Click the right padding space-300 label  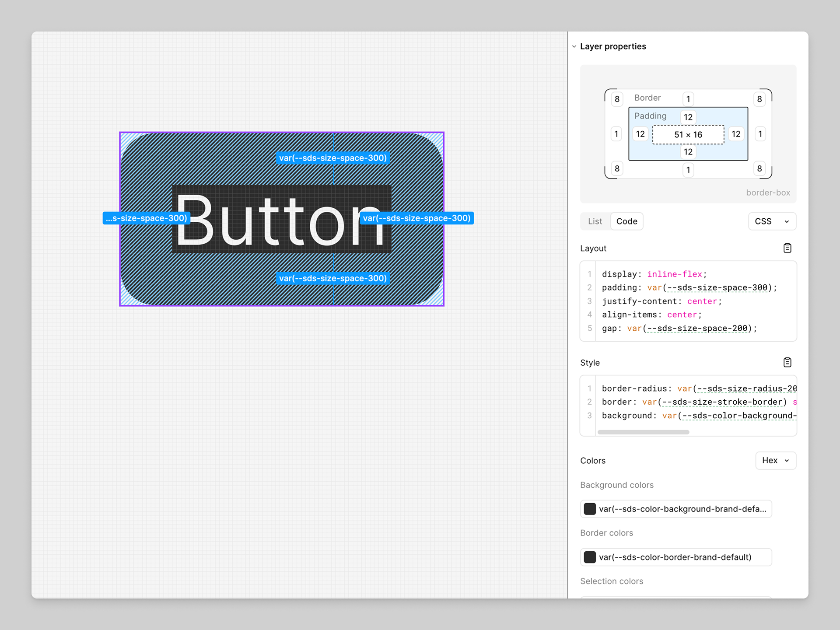pyautogui.click(x=416, y=218)
